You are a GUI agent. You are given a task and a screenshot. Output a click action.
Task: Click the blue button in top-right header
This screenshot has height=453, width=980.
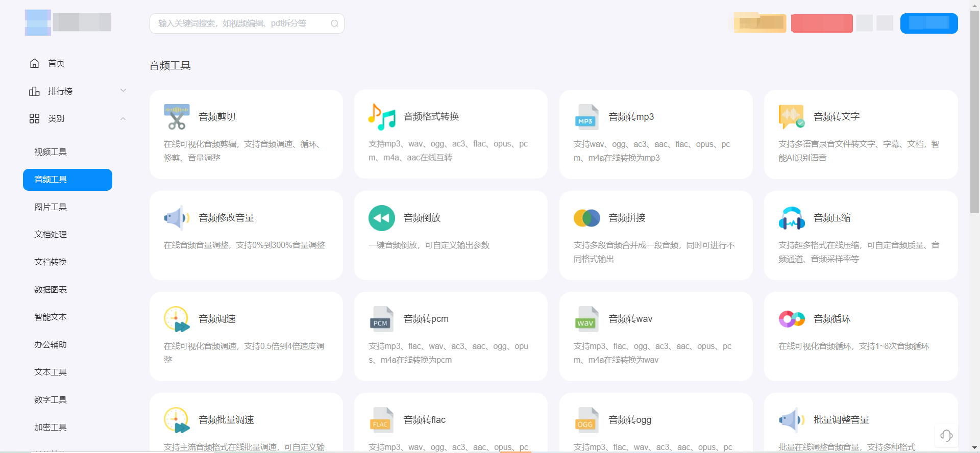pos(929,23)
